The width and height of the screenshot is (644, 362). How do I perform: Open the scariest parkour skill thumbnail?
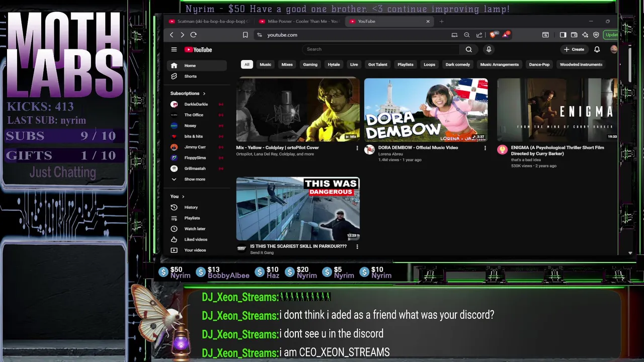point(298,209)
